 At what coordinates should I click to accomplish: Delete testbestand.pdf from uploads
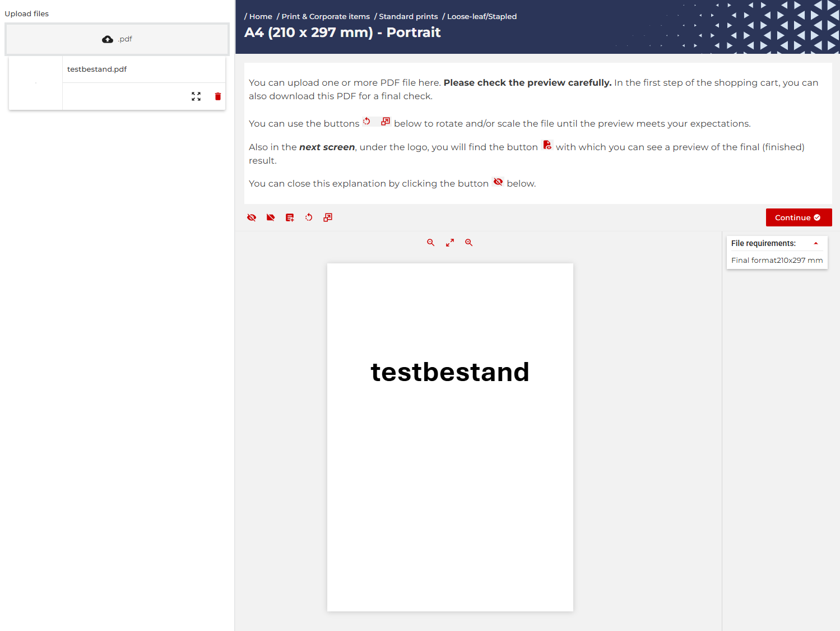click(x=217, y=96)
